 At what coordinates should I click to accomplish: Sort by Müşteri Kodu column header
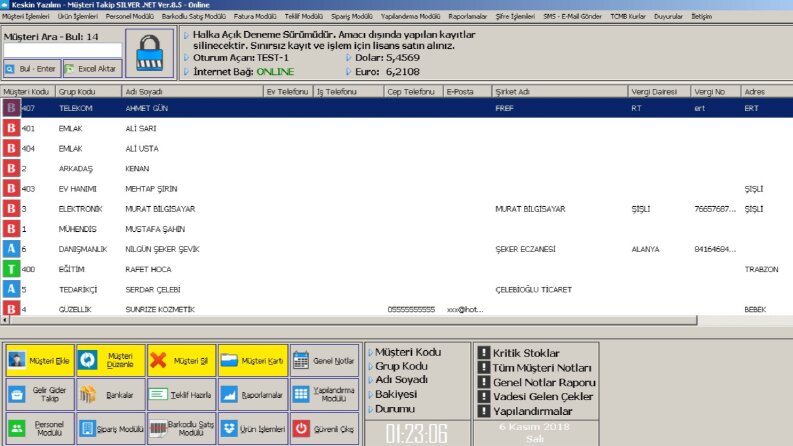27,92
